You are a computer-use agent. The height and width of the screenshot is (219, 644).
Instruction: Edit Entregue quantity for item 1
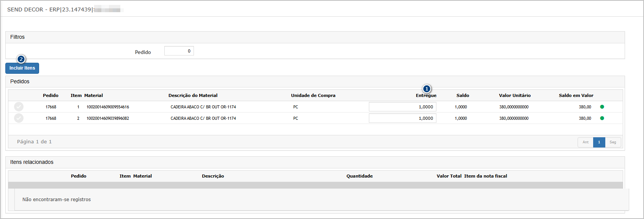click(x=403, y=107)
